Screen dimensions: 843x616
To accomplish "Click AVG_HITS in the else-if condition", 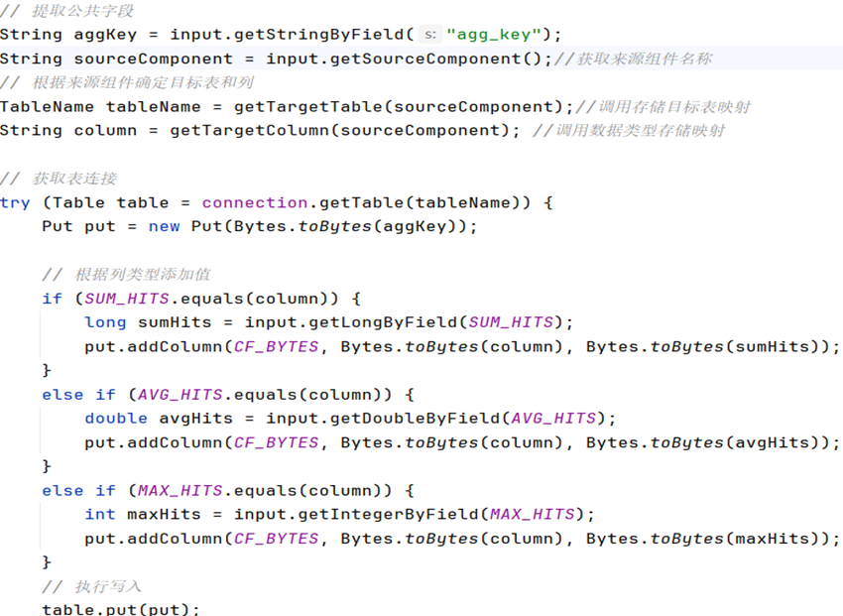I will tap(181, 395).
